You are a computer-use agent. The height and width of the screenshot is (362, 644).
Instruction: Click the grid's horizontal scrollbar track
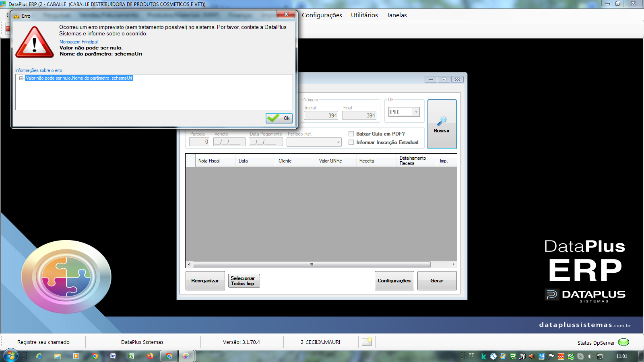click(x=311, y=265)
